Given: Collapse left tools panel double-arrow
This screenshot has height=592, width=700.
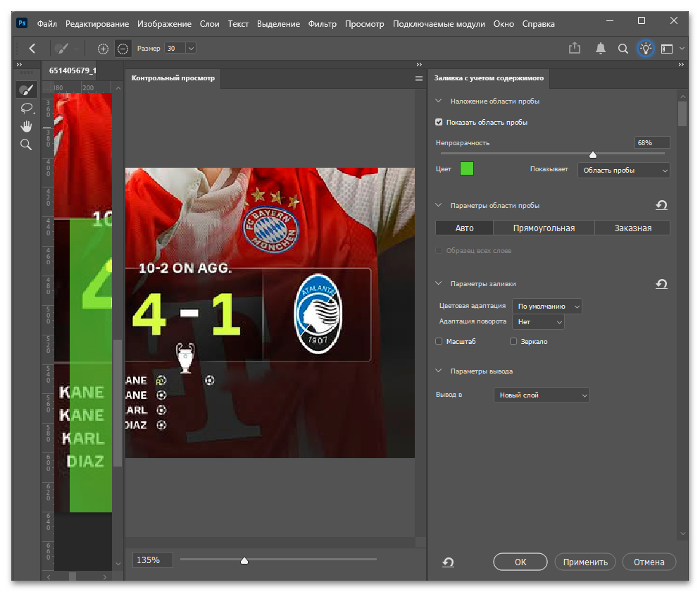Looking at the screenshot, I should [19, 64].
